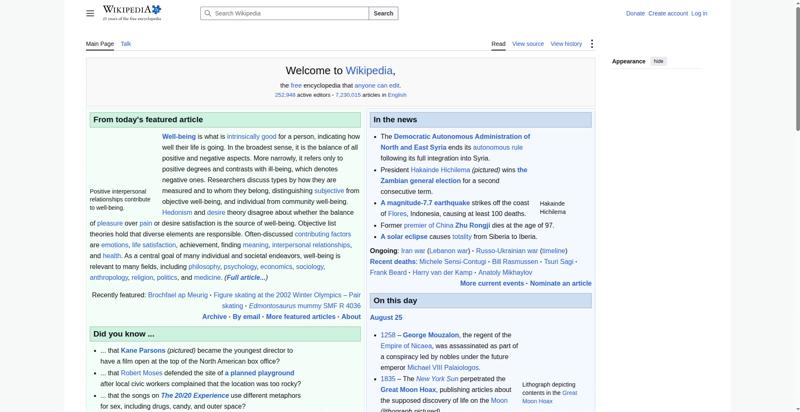Open the View source tab
The height and width of the screenshot is (412, 800).
pyautogui.click(x=528, y=44)
